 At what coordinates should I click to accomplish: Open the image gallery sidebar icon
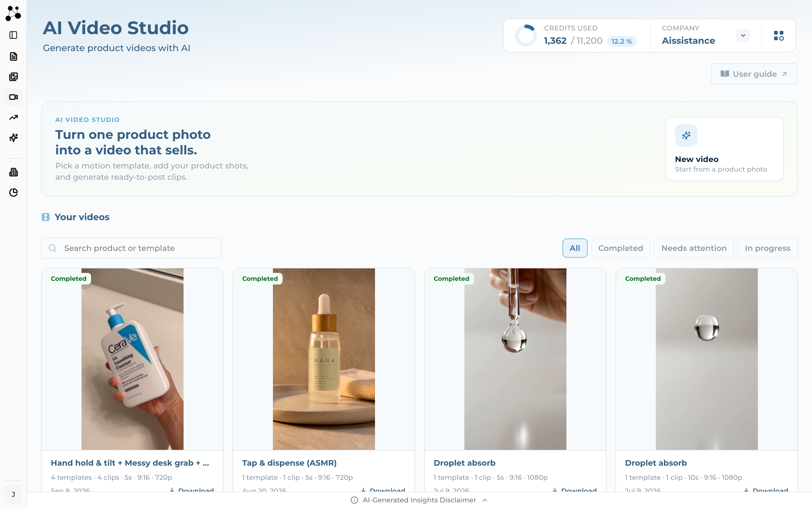coord(14,76)
